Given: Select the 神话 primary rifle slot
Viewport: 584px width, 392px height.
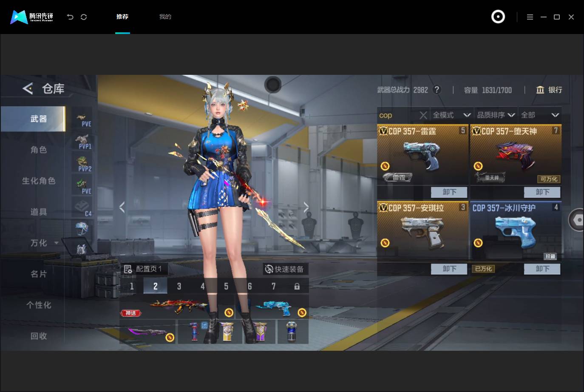Looking at the screenshot, I should (x=178, y=307).
